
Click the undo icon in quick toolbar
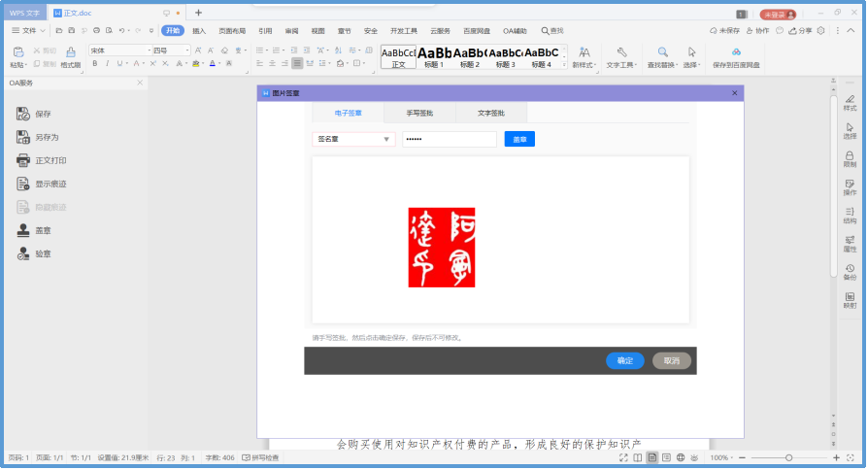(121, 30)
